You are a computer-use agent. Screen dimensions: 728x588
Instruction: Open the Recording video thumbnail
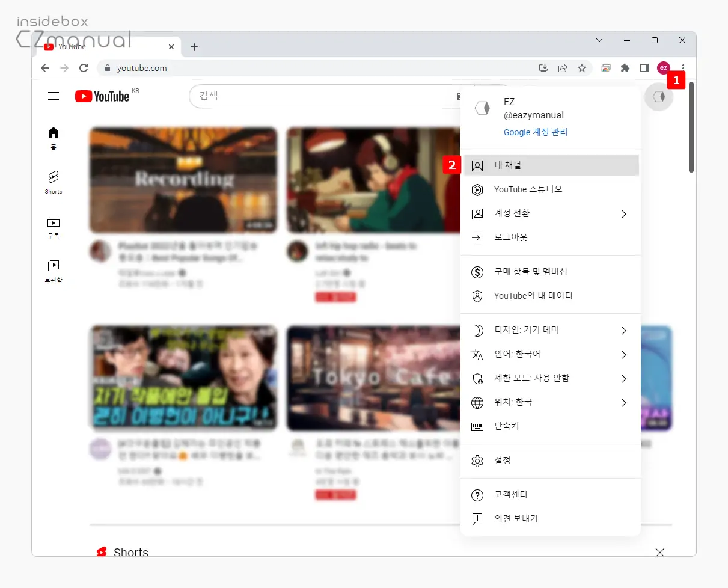coord(183,180)
